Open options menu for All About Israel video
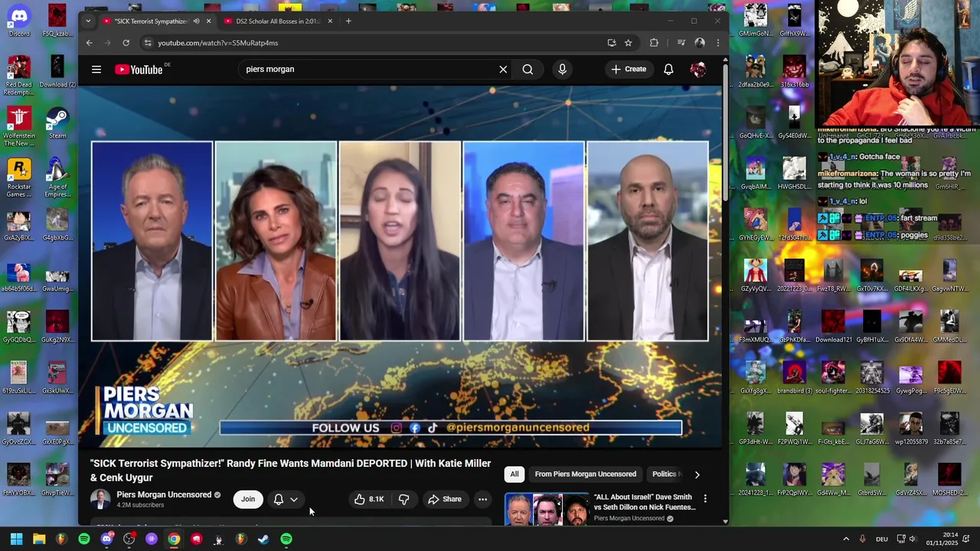This screenshot has height=551, width=980. tap(705, 498)
